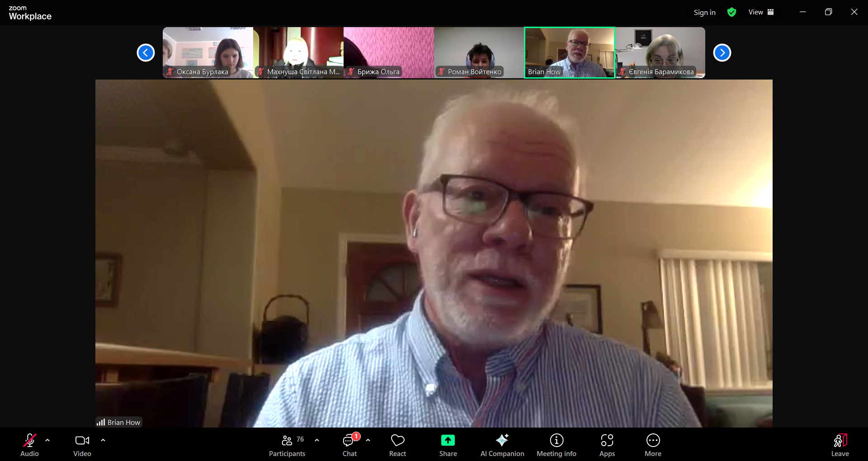Click the Sign in link
The image size is (868, 461).
click(704, 13)
